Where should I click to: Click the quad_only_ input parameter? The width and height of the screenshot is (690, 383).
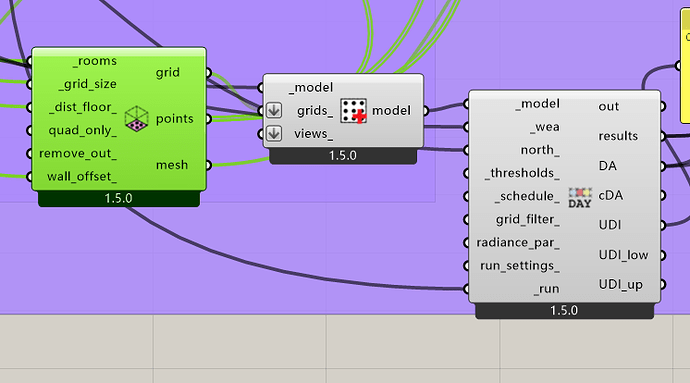point(82,130)
